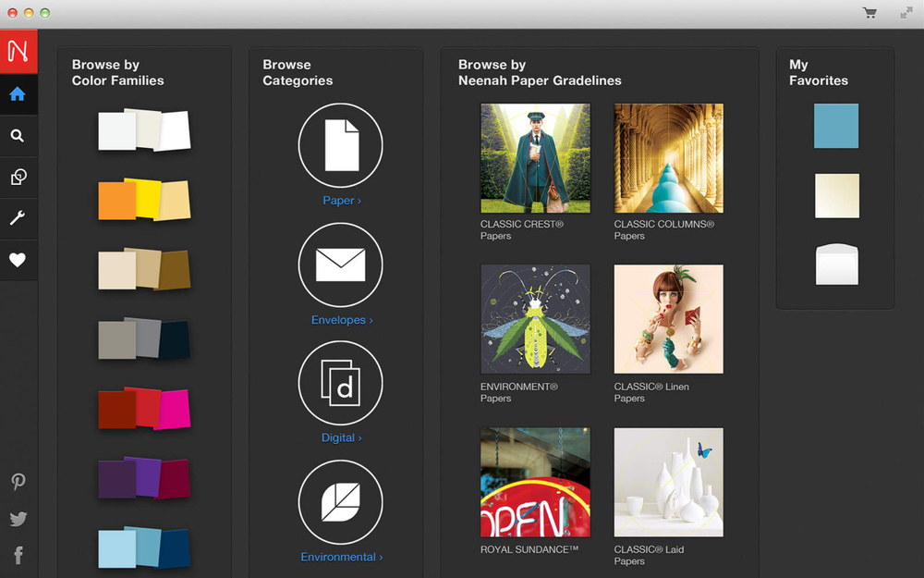This screenshot has width=924, height=578.
Task: Select the cream favorite swatch
Action: [837, 196]
